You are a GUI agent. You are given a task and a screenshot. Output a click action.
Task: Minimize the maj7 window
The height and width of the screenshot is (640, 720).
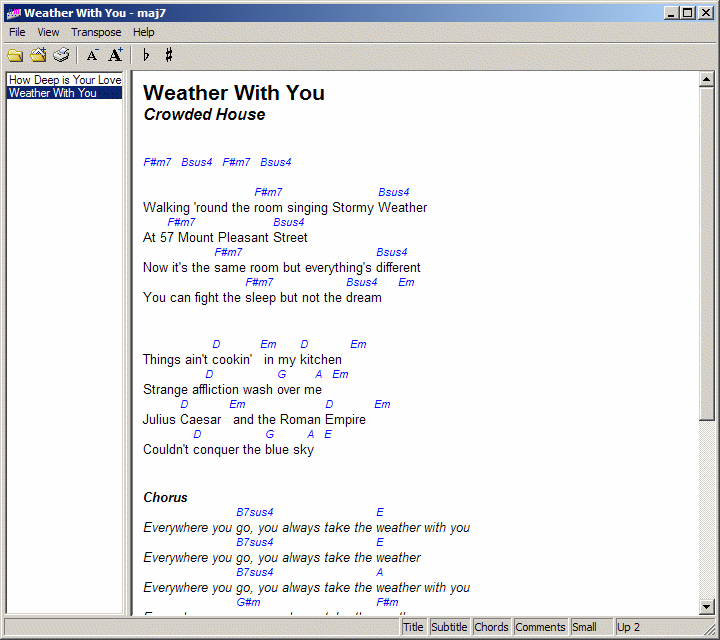(671, 13)
